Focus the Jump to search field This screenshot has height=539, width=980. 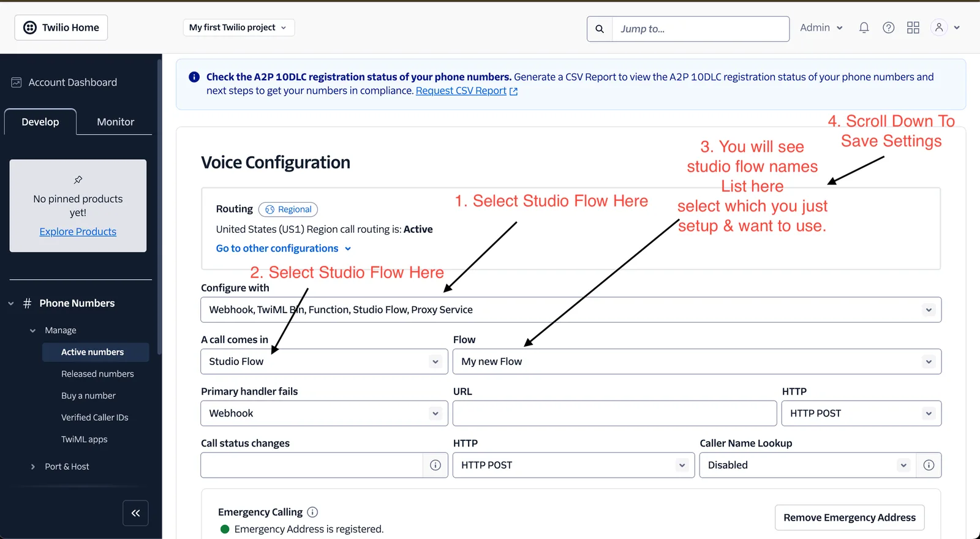(x=700, y=29)
